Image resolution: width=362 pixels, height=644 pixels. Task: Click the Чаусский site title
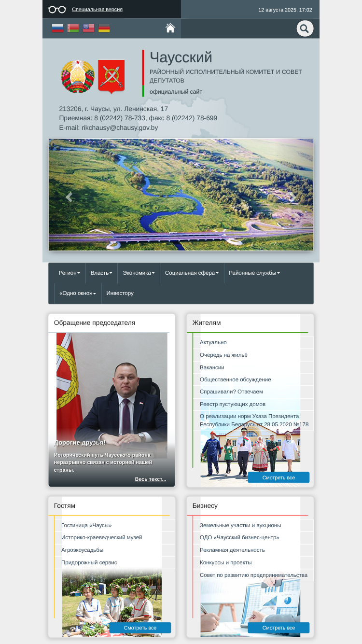pyautogui.click(x=181, y=57)
